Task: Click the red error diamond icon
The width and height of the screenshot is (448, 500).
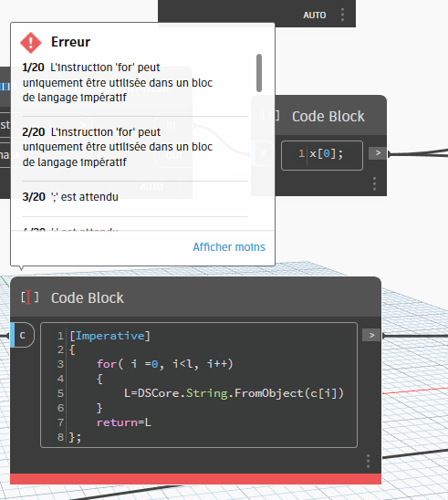Action: tap(31, 42)
